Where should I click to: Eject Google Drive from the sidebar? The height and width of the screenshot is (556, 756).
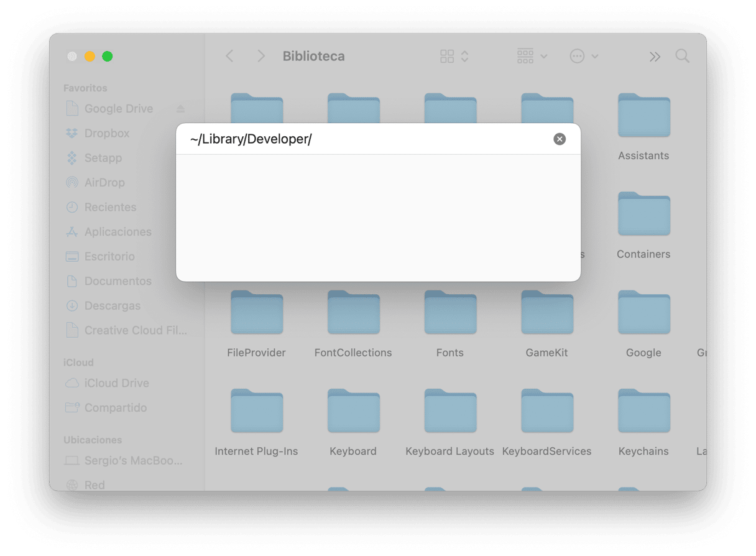pyautogui.click(x=180, y=109)
